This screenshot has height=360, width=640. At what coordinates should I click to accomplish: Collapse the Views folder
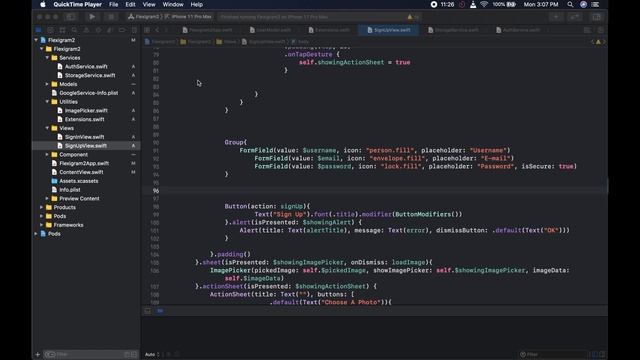(47, 128)
